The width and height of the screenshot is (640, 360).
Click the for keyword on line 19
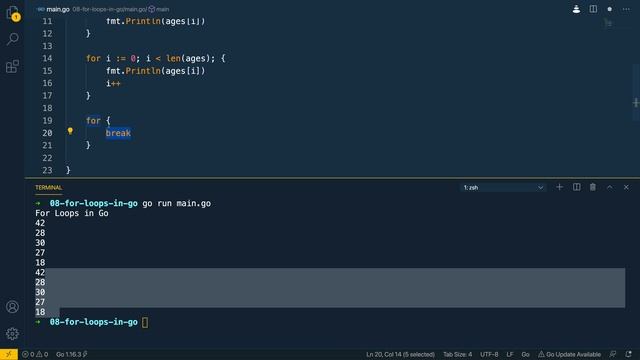click(93, 120)
